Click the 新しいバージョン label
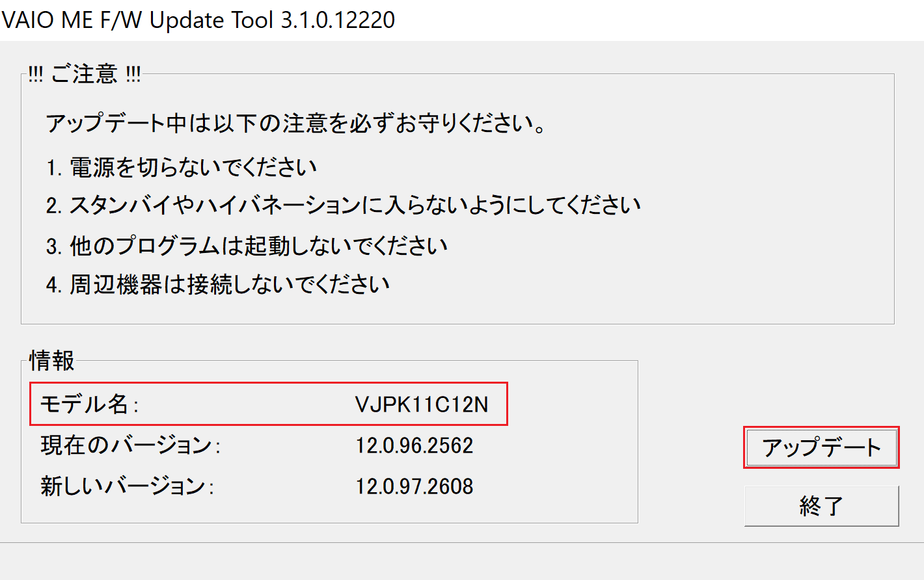This screenshot has height=580, width=924. [x=127, y=486]
